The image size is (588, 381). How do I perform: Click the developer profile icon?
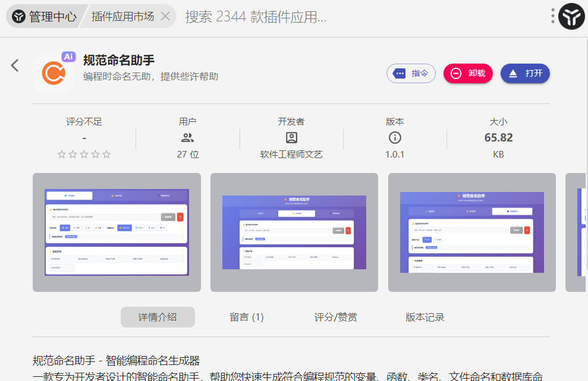coord(291,138)
